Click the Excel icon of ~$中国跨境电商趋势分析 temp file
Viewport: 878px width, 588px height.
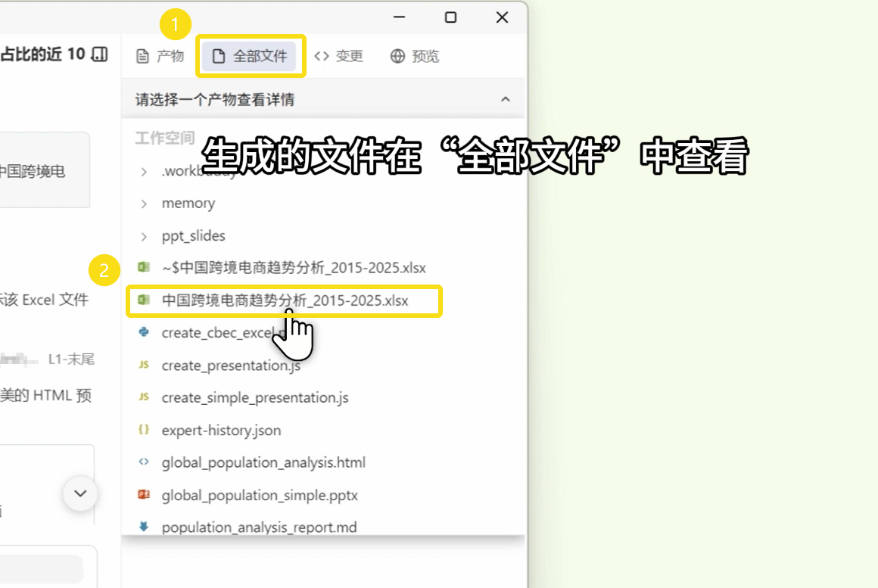pos(142,268)
